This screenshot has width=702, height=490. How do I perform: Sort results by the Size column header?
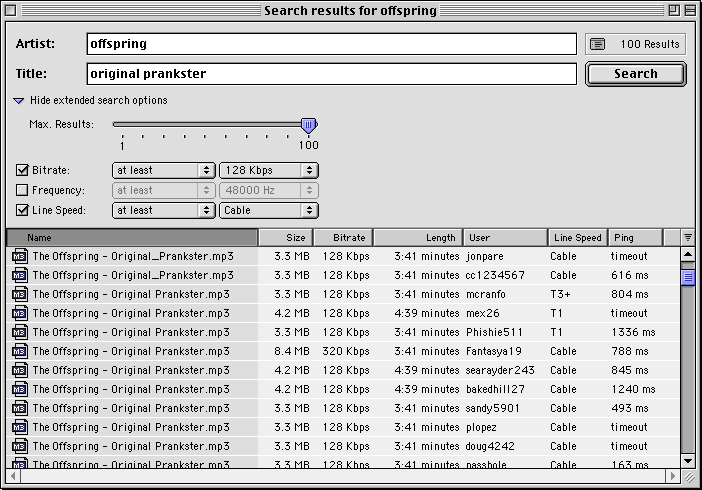coord(286,238)
